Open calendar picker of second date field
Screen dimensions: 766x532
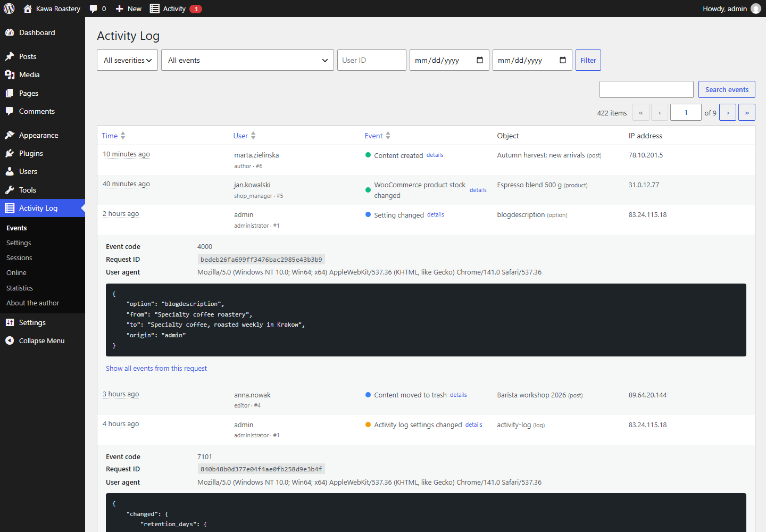563,60
